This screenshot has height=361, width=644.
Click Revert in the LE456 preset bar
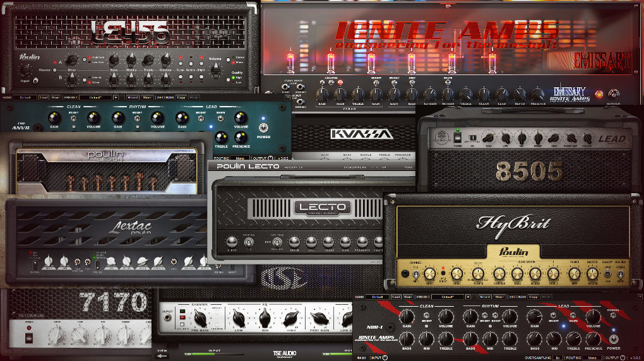(133, 97)
